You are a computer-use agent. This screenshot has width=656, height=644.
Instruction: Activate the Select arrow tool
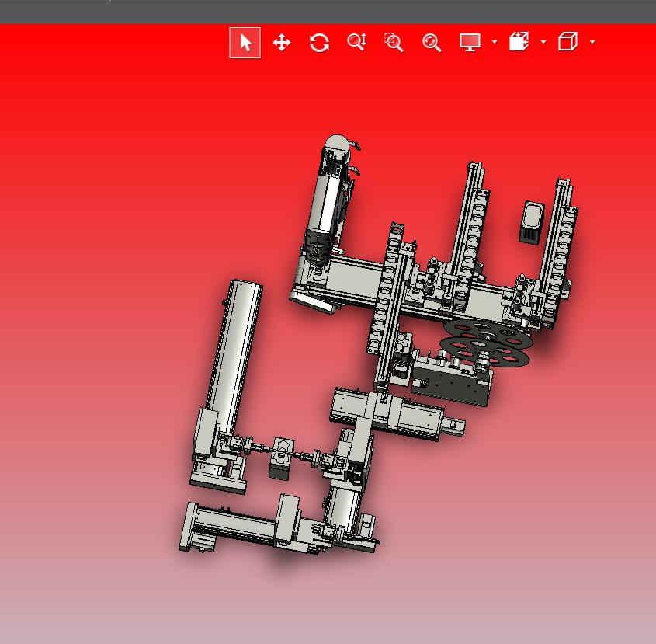[245, 43]
